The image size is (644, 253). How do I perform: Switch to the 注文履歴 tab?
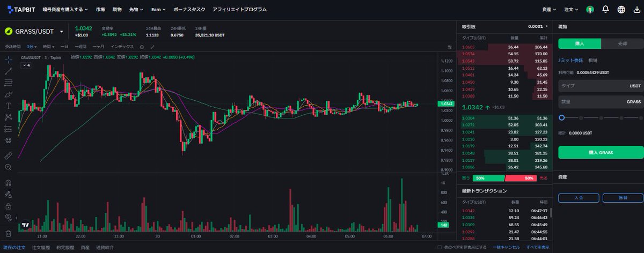[41, 248]
